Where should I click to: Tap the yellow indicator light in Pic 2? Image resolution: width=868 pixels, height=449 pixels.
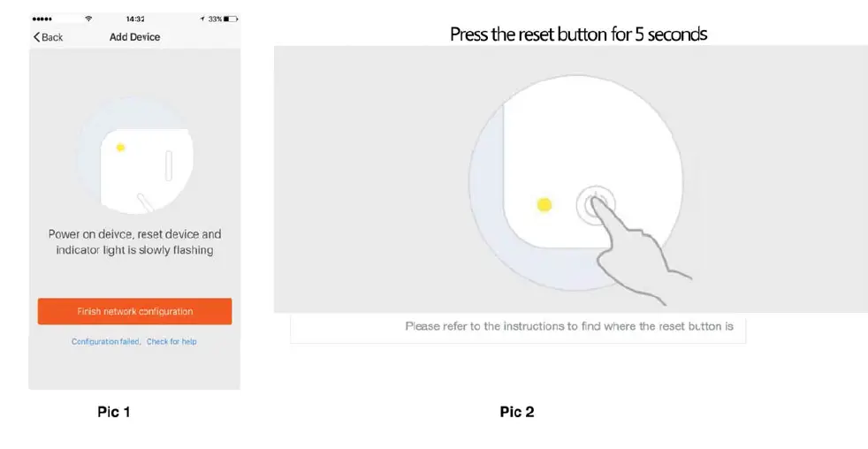pyautogui.click(x=544, y=205)
